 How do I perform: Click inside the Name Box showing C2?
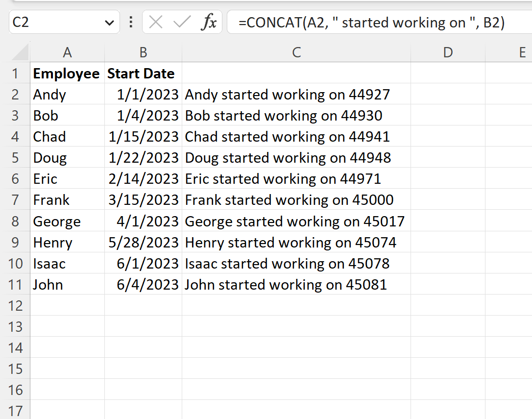54,22
